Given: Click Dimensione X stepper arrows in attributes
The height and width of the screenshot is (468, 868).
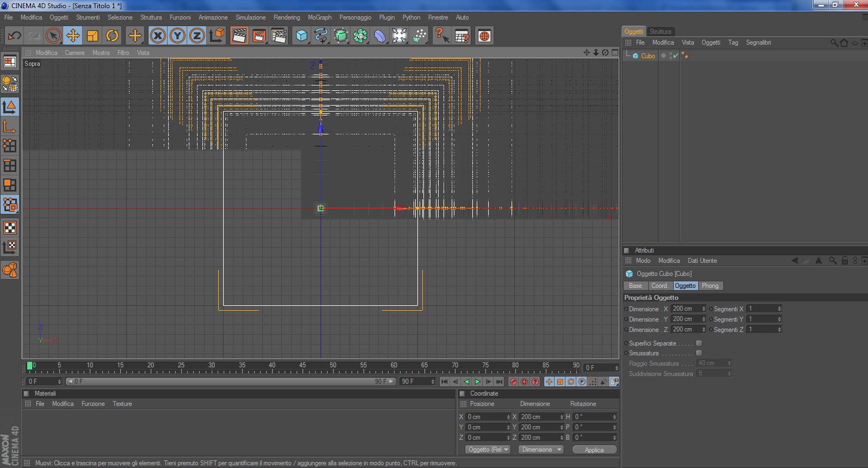Looking at the screenshot, I should (704, 309).
